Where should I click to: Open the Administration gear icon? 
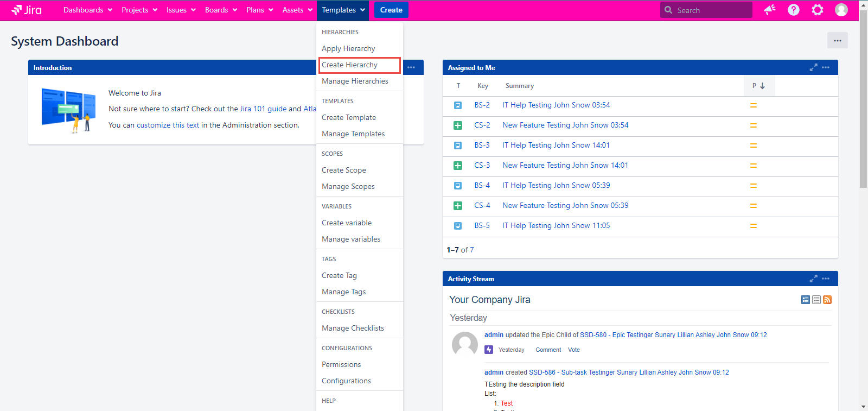(x=817, y=10)
